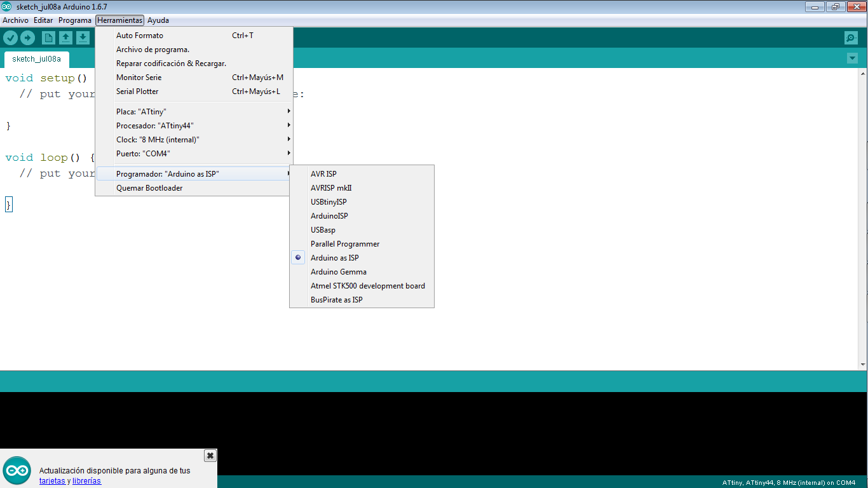Image resolution: width=868 pixels, height=488 pixels.
Task: Click status text ATtiny, ATtiny44 on COM4
Action: pos(789,483)
